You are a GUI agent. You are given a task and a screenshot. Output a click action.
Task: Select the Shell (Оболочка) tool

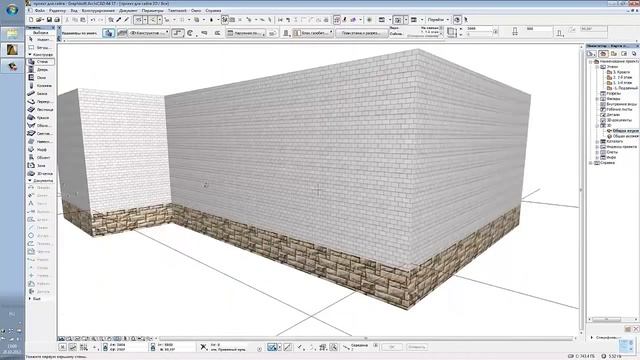coord(40,126)
